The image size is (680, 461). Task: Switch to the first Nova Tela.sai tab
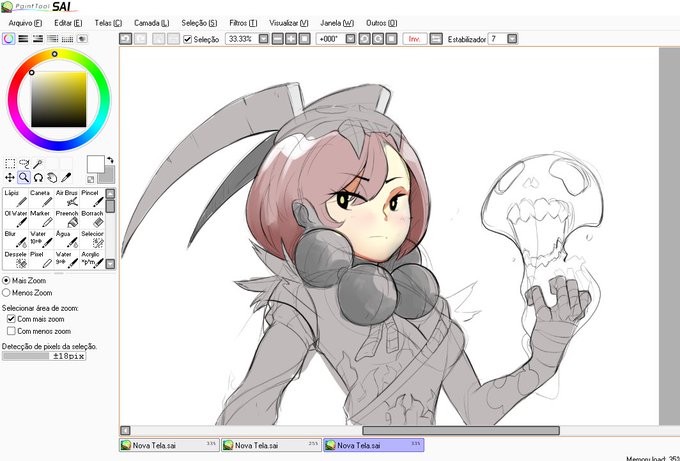pos(169,445)
